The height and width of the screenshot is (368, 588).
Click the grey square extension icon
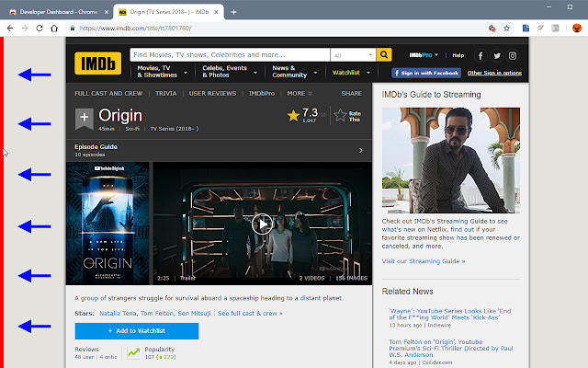[555, 29]
